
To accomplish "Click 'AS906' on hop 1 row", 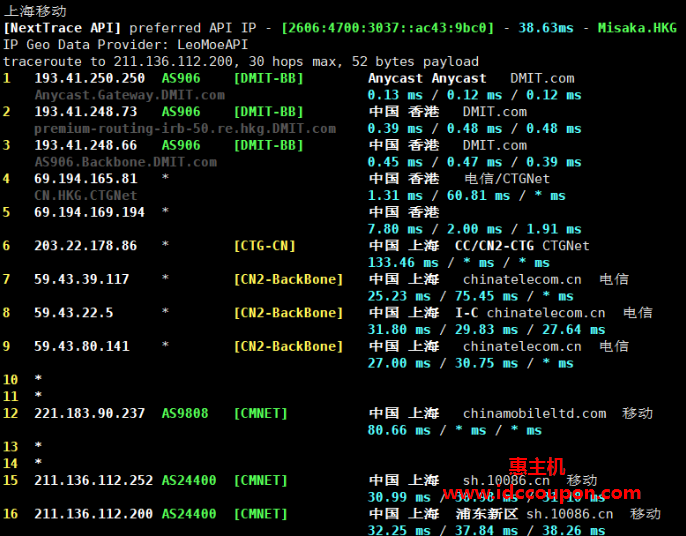I will 181,78.
